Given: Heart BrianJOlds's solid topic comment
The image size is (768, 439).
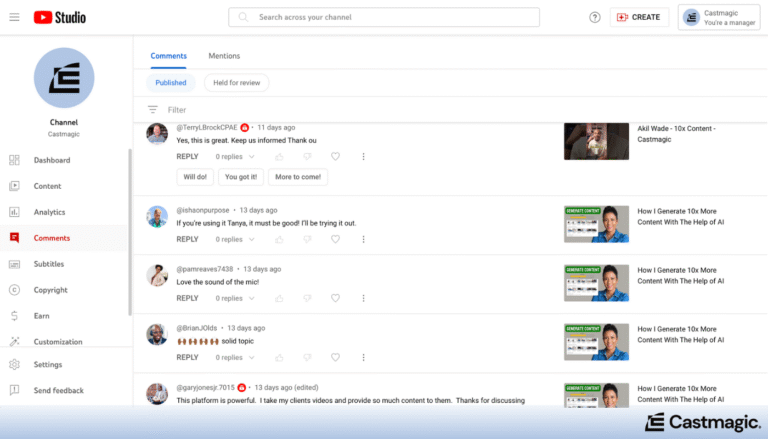Looking at the screenshot, I should click(335, 357).
